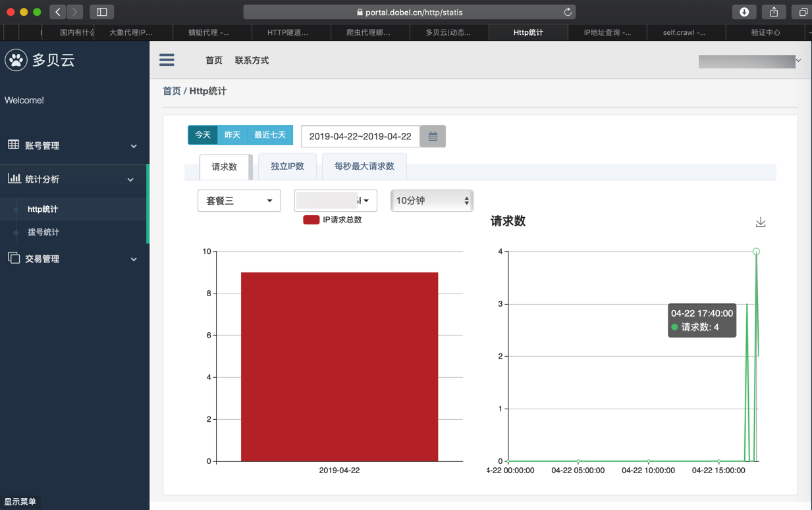Image resolution: width=812 pixels, height=510 pixels.
Task: Click the 首页 breadcrumb link
Action: click(x=172, y=91)
